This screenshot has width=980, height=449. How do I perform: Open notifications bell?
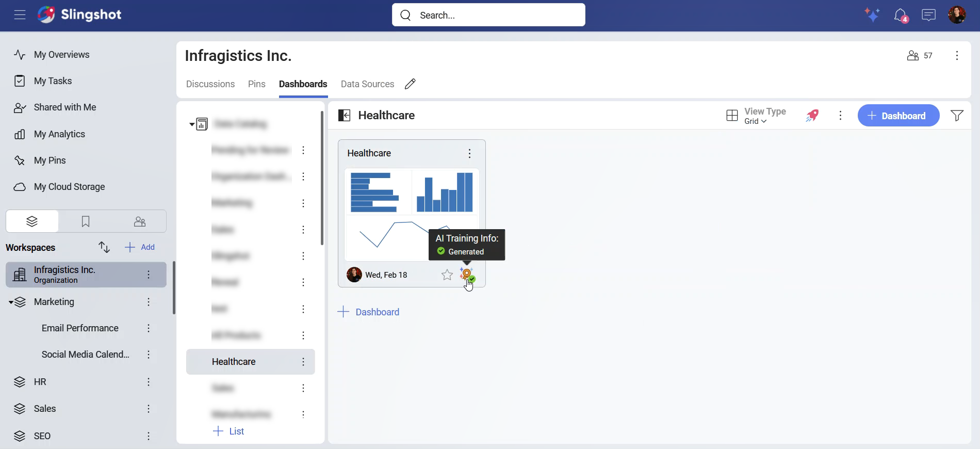tap(901, 15)
